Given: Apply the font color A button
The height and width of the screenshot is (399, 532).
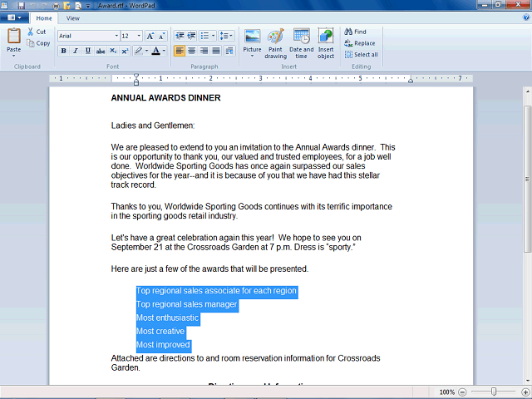Looking at the screenshot, I should (155, 51).
